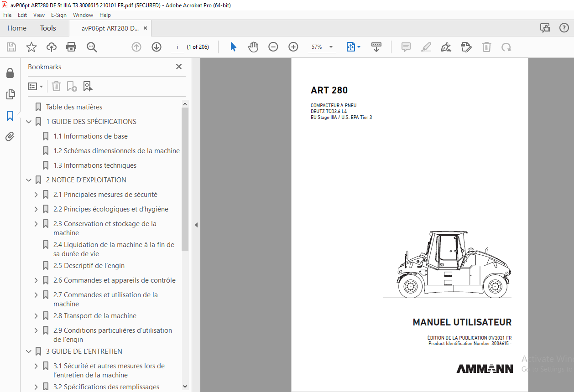The width and height of the screenshot is (574, 392).
Task: Open the Page Thumbnails sidebar panel
Action: coord(10,94)
